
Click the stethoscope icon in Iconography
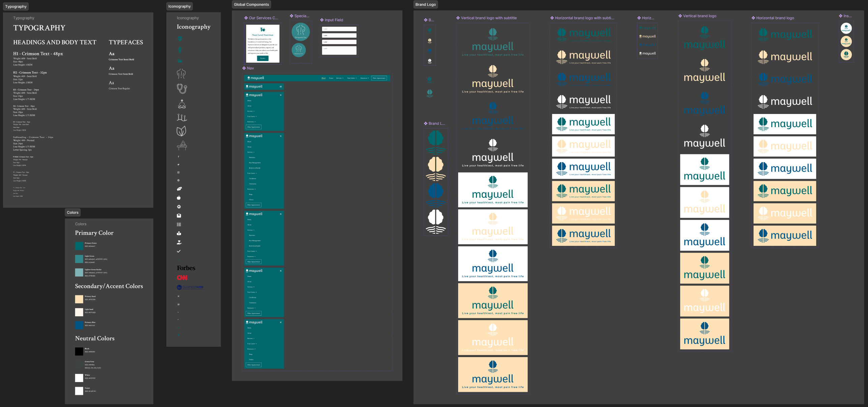182,89
